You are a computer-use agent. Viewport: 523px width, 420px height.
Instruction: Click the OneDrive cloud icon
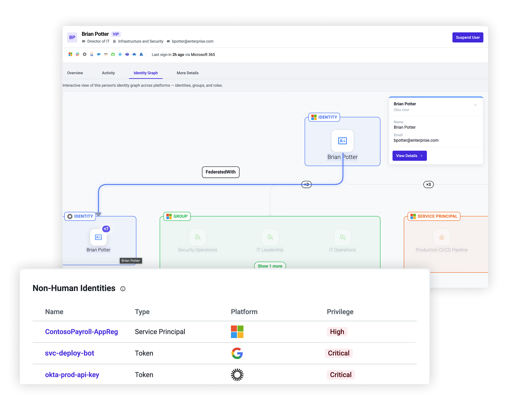pos(134,54)
